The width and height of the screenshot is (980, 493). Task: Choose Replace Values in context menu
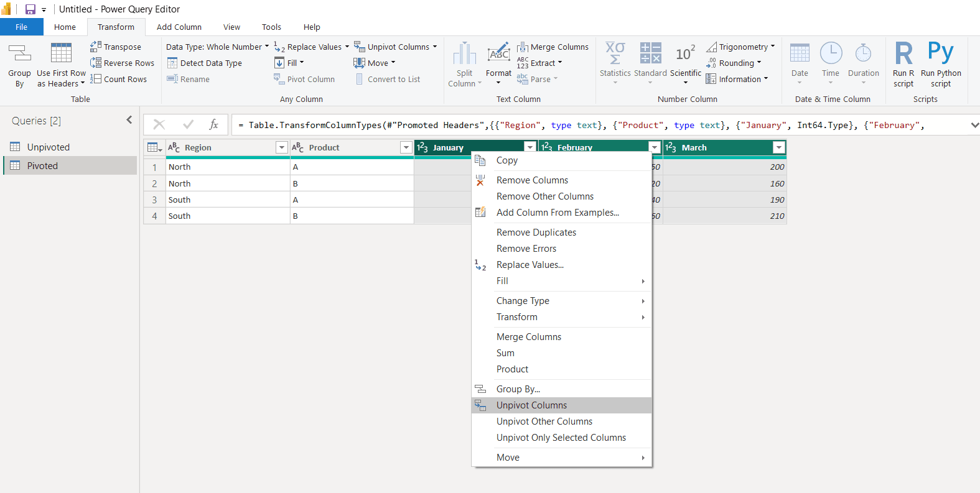pos(561,265)
